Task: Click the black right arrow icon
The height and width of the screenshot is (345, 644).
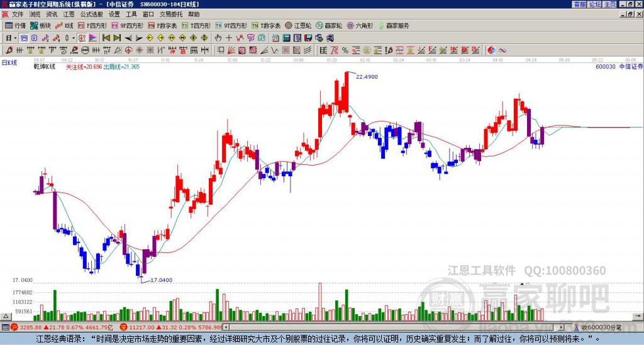Action: coord(139,38)
